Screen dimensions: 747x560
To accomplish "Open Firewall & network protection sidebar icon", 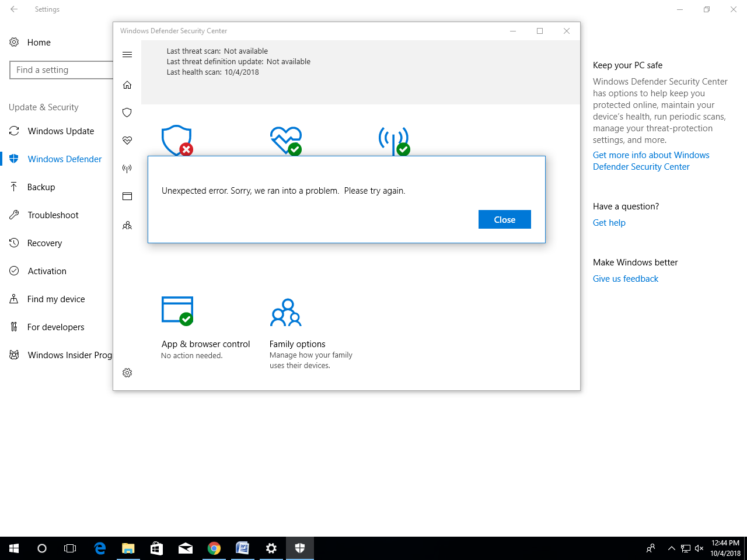I will [x=127, y=169].
